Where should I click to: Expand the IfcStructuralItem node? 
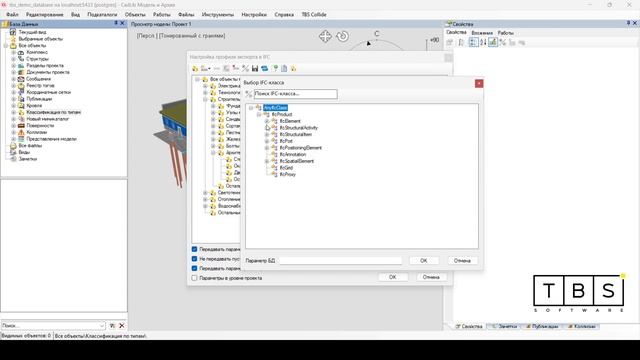click(x=267, y=134)
